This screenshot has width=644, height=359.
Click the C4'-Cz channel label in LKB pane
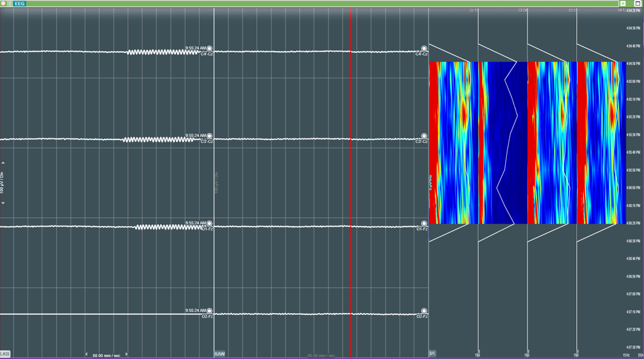click(207, 54)
